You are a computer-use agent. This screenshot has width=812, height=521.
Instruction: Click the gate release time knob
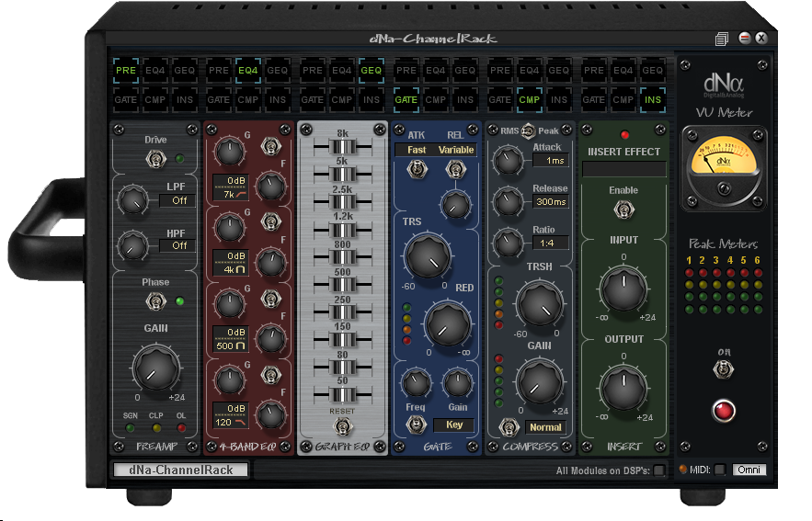tap(455, 205)
